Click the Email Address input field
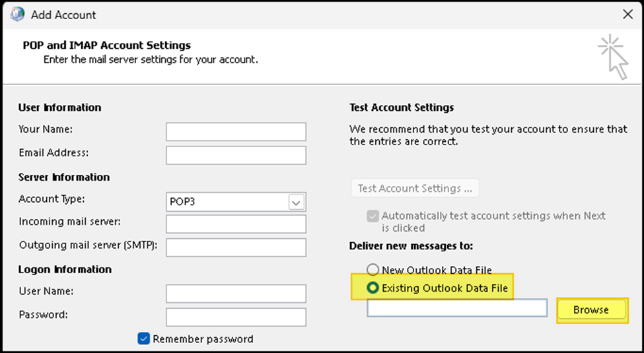Image resolution: width=644 pixels, height=353 pixels. tap(236, 155)
